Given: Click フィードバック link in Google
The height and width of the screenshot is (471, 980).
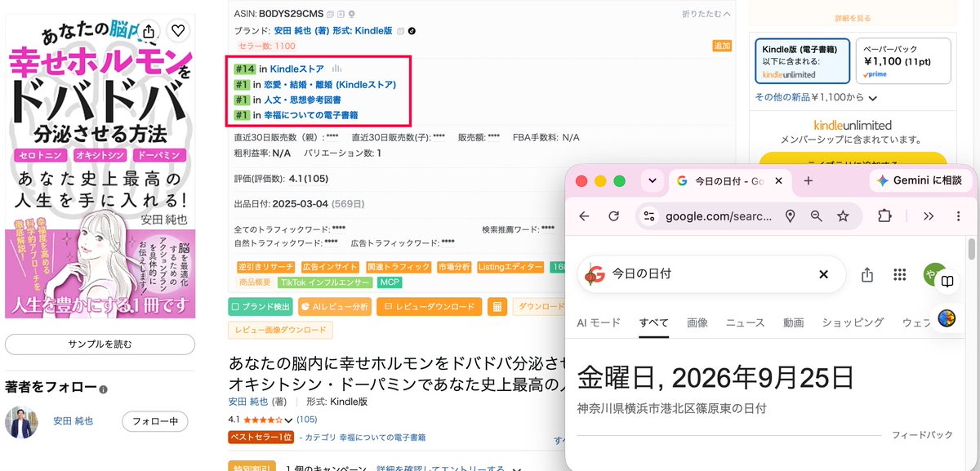Looking at the screenshot, I should (x=922, y=435).
